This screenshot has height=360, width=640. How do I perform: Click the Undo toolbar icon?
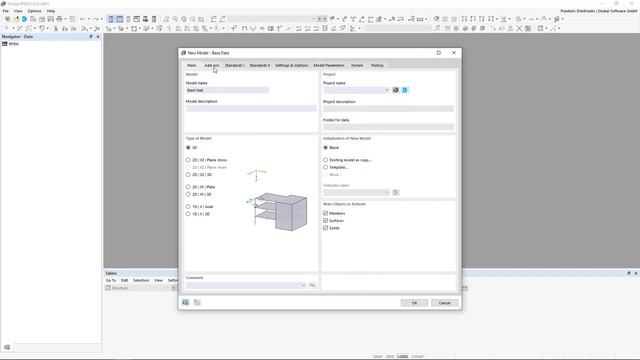83,19
